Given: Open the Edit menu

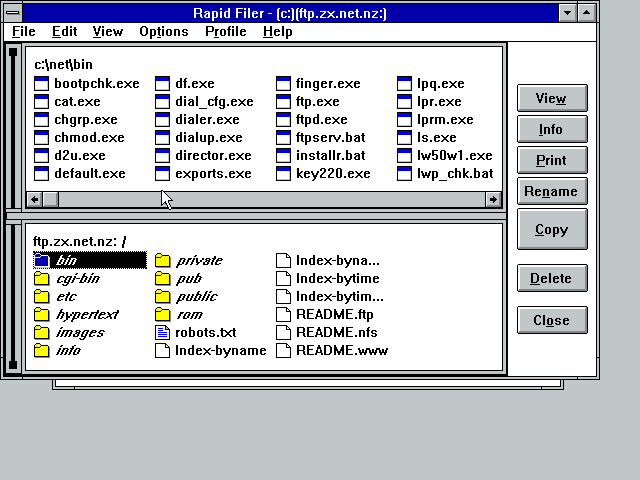Looking at the screenshot, I should [64, 31].
